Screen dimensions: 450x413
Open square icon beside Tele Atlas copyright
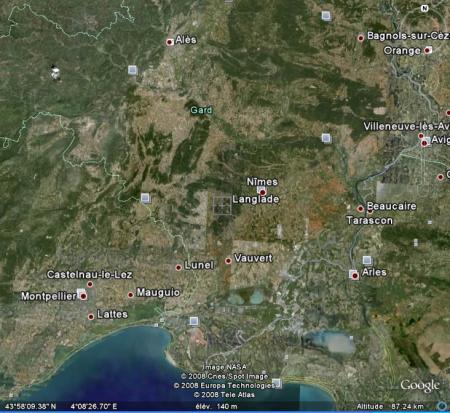tap(277, 383)
